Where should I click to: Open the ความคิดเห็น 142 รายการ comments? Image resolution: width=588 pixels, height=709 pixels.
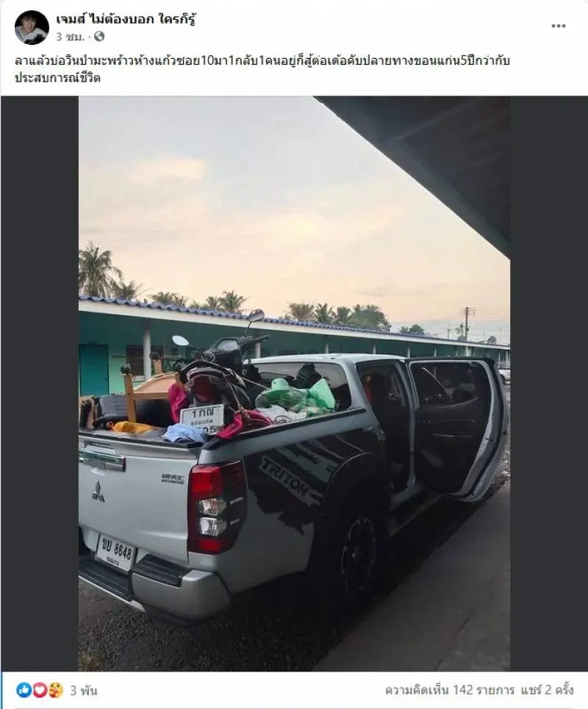(450, 690)
